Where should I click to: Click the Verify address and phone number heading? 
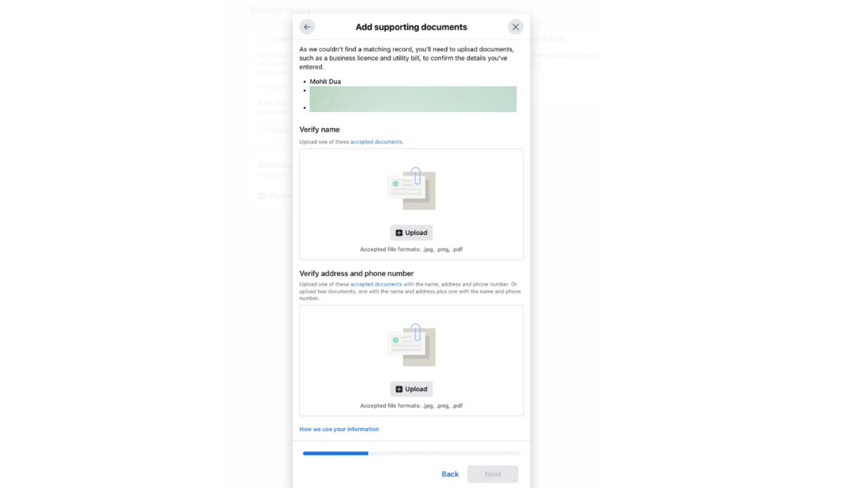(x=356, y=273)
